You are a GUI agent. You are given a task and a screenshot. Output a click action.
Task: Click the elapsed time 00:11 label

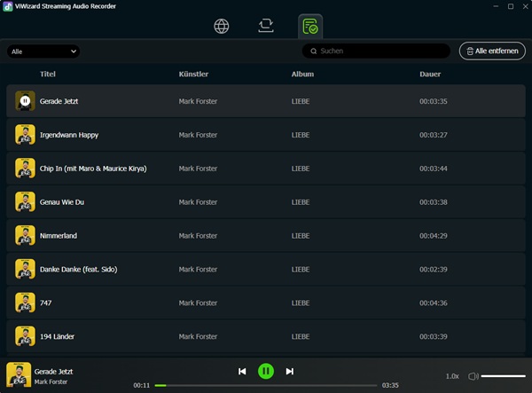pos(142,385)
